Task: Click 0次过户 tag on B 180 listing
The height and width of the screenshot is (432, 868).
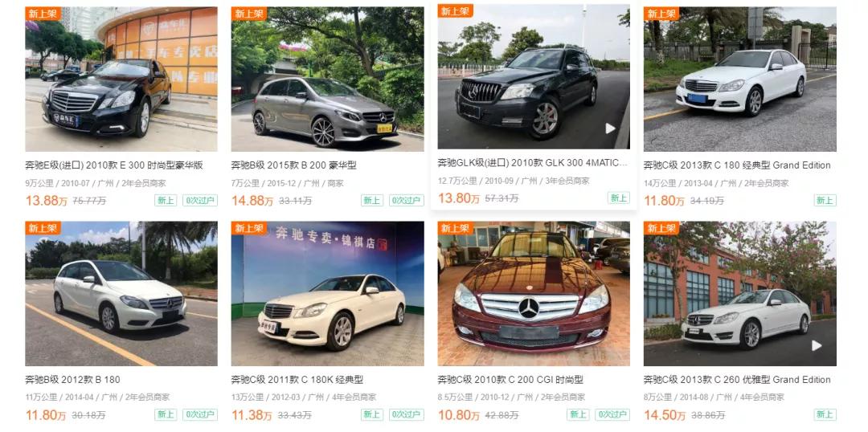Action: [x=200, y=415]
